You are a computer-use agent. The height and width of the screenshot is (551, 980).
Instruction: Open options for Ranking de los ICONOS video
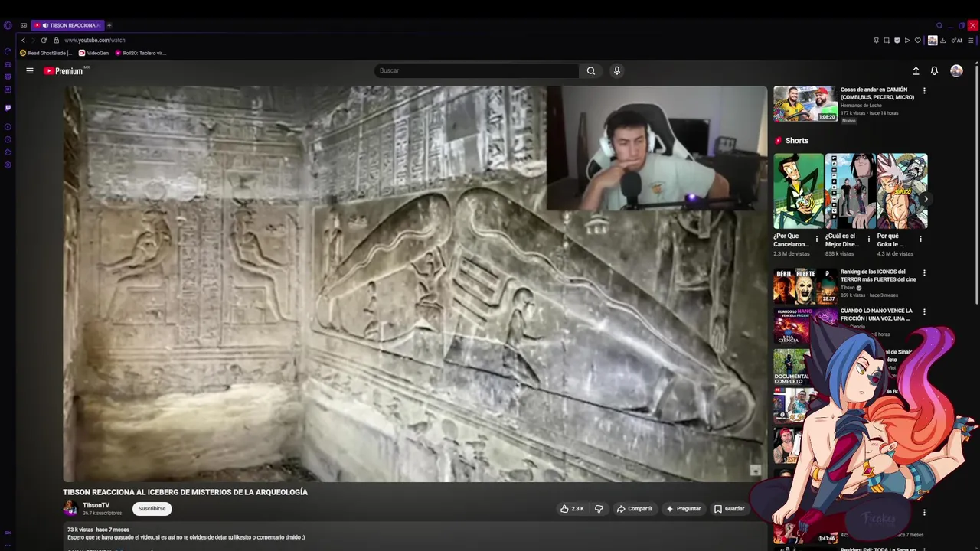[x=924, y=273]
